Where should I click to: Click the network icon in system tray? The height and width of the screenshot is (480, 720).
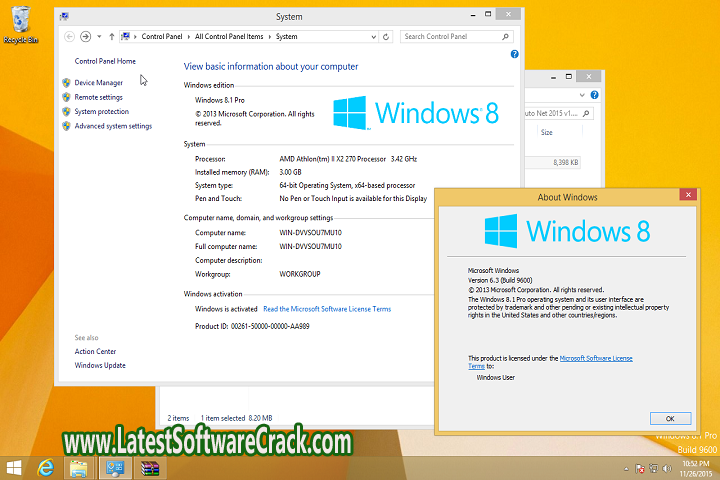[653, 469]
